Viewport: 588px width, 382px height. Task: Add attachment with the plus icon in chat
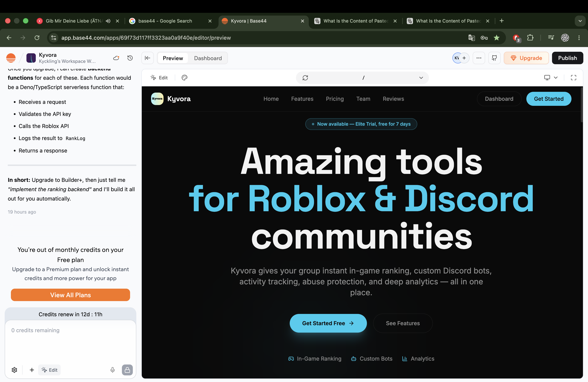click(x=32, y=370)
